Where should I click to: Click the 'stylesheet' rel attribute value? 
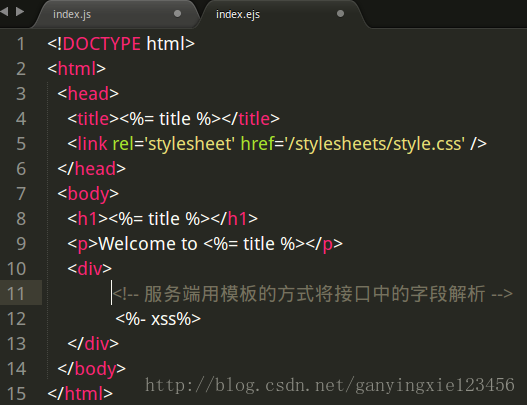(x=189, y=144)
